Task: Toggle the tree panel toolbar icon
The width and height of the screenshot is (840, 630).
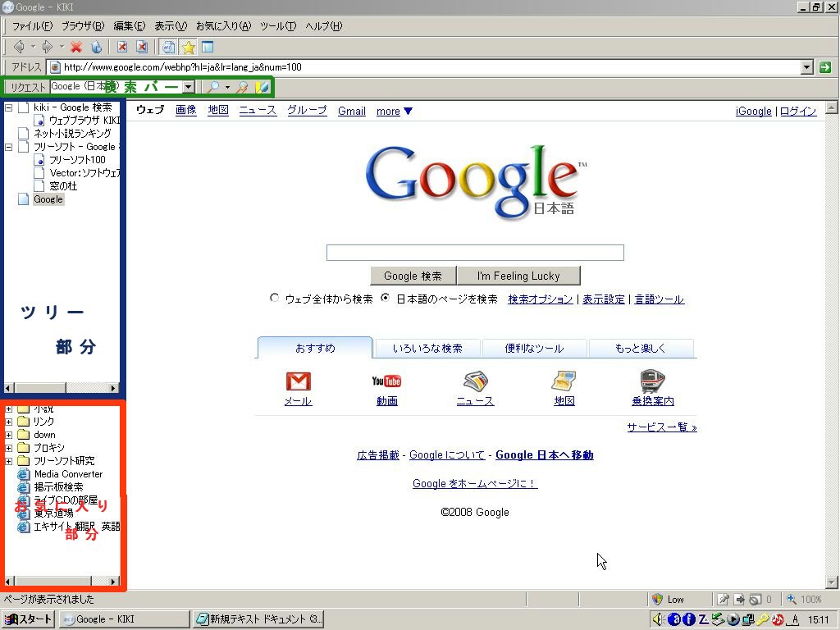Action: pos(168,47)
